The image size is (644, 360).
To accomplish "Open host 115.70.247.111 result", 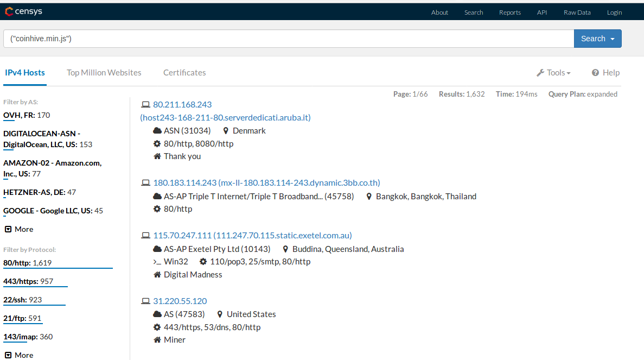I will 252,235.
